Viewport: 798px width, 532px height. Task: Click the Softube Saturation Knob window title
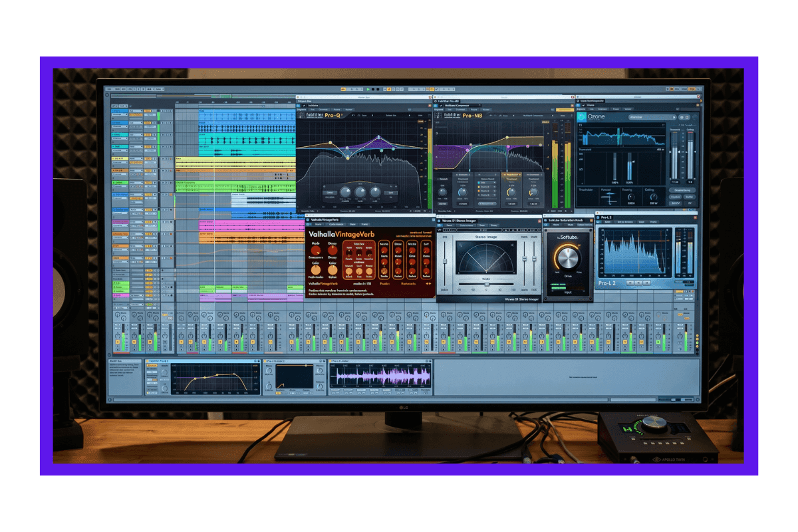point(567,219)
